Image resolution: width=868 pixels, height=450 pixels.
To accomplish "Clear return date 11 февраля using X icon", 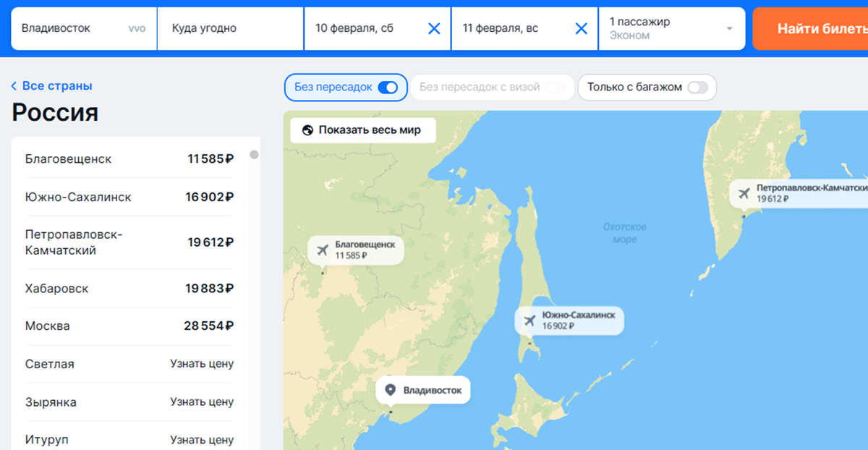I will [x=581, y=28].
